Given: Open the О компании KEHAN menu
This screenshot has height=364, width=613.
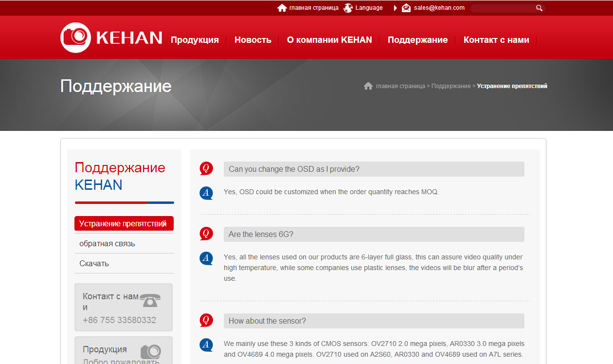Looking at the screenshot, I should pyautogui.click(x=329, y=40).
